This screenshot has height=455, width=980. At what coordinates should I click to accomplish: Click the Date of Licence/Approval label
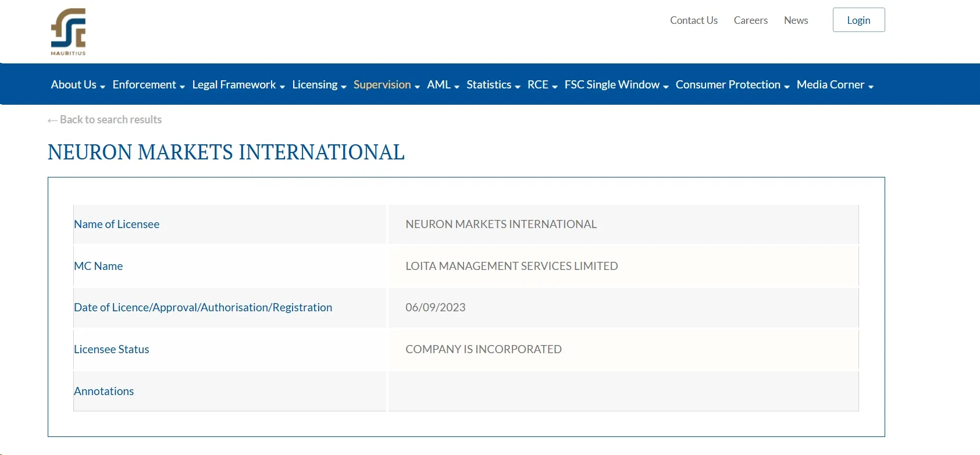click(203, 307)
